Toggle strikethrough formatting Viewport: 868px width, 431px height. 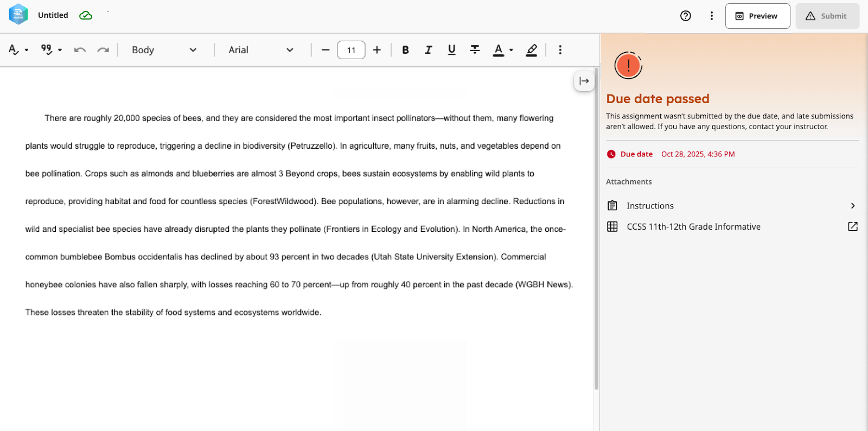(475, 50)
